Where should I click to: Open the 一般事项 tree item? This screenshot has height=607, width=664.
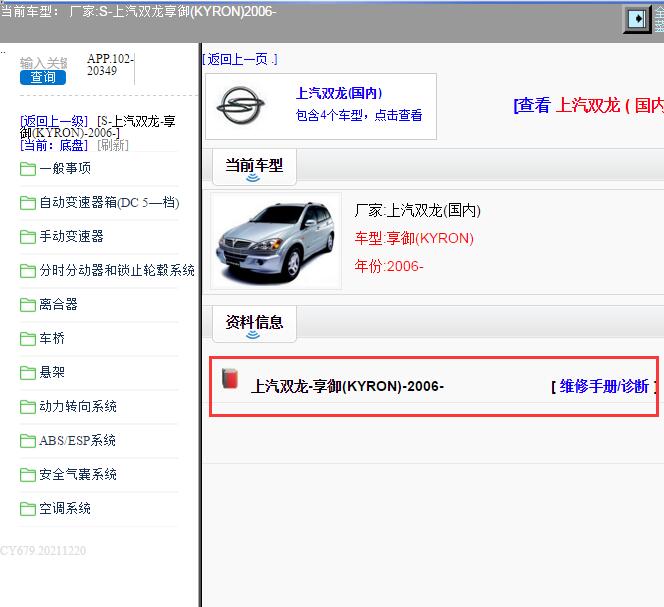tap(65, 168)
